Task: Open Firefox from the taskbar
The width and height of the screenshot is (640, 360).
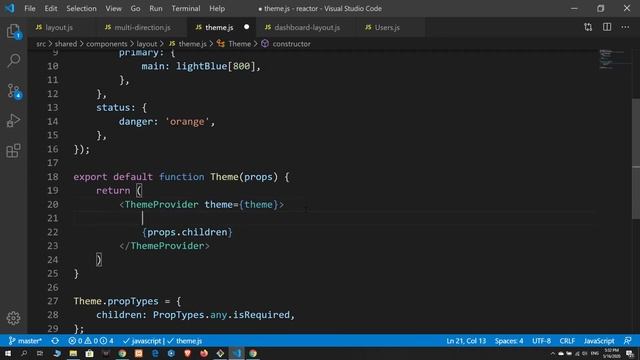Action: (x=204, y=353)
